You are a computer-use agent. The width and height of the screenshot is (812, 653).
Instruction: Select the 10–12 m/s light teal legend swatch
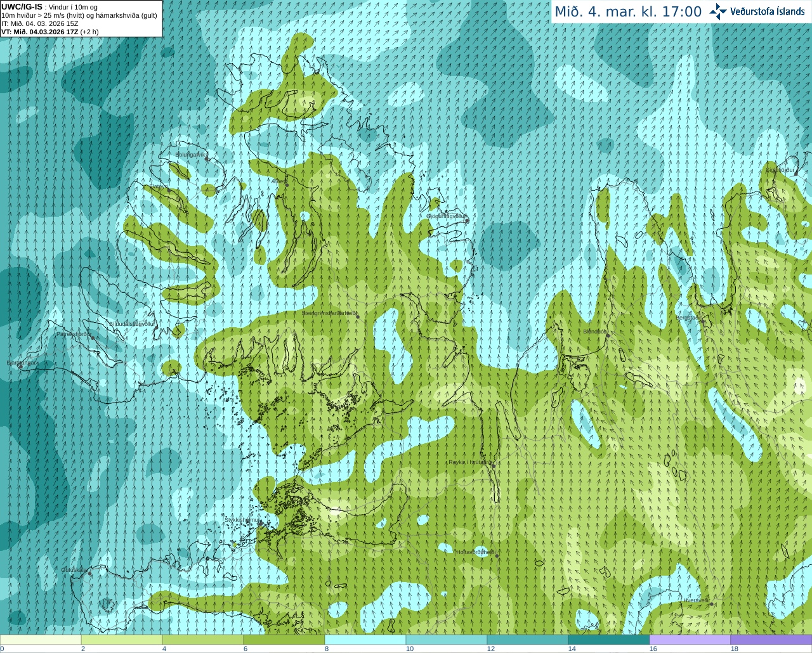click(x=447, y=640)
